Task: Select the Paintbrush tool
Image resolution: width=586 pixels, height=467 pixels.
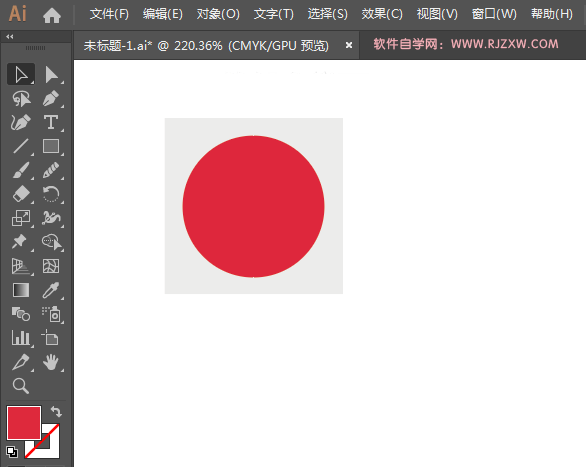Action: pos(21,170)
